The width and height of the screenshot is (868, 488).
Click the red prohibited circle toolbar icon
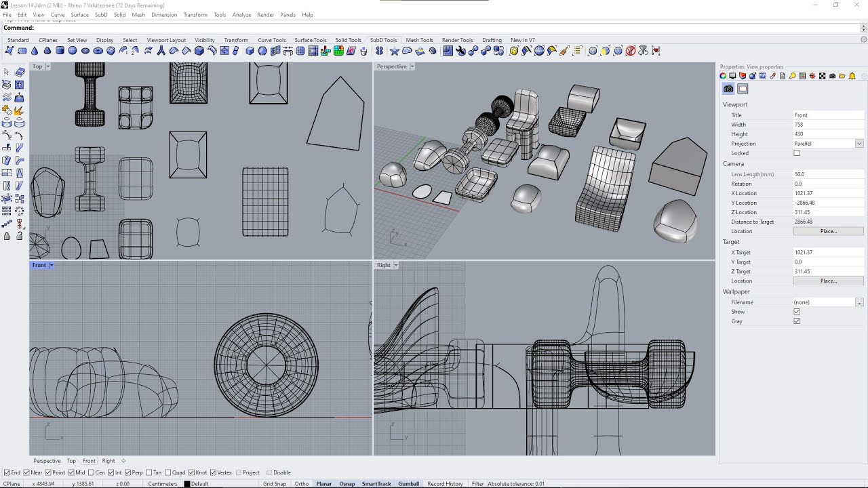click(631, 51)
